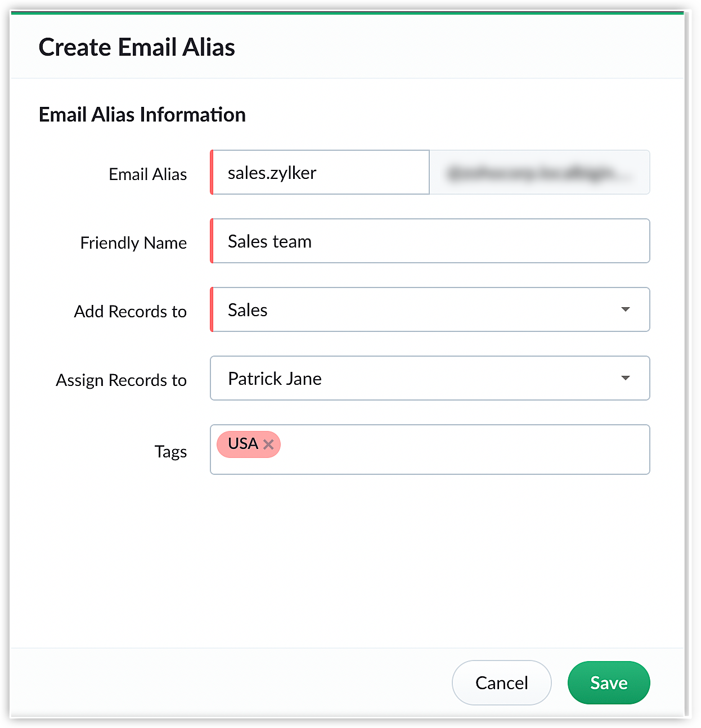Image resolution: width=701 pixels, height=728 pixels.
Task: Click the Add Records to label
Action: coord(131,312)
